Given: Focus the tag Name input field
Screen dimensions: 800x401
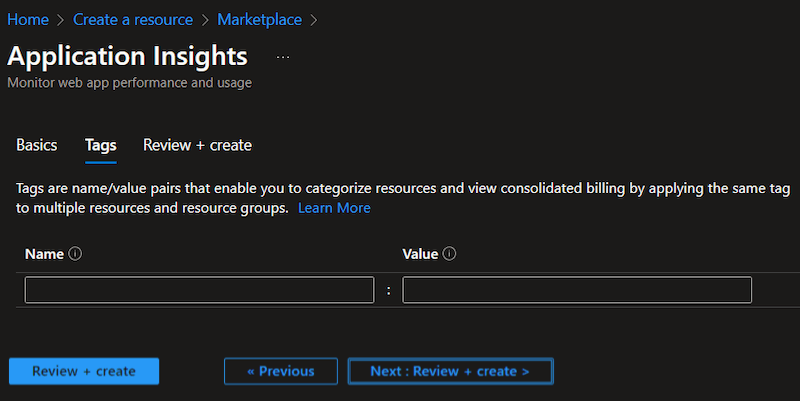Looking at the screenshot, I should 199,290.
